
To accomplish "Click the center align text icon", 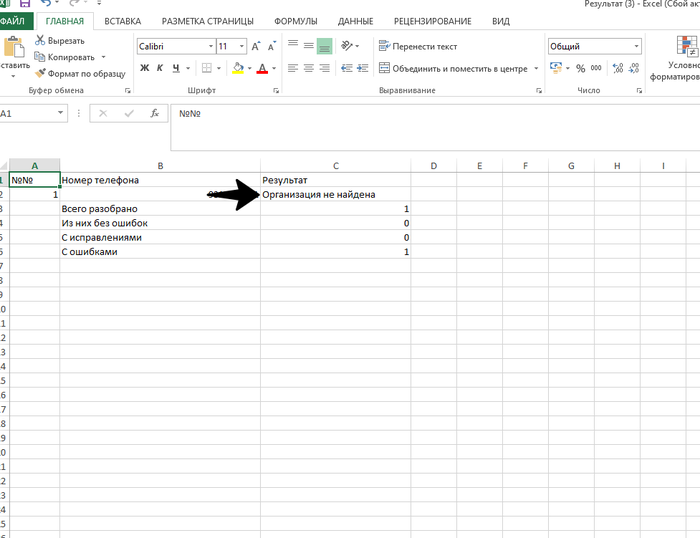I will [x=308, y=68].
